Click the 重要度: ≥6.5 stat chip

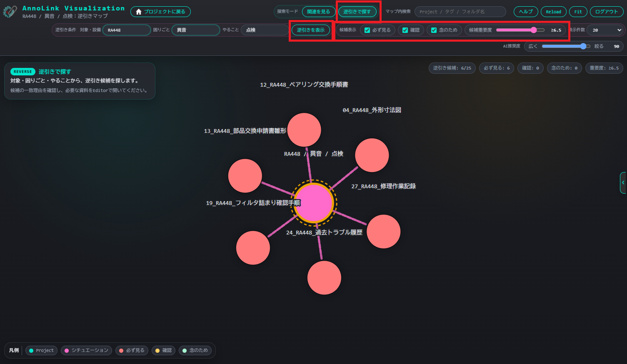[x=604, y=68]
